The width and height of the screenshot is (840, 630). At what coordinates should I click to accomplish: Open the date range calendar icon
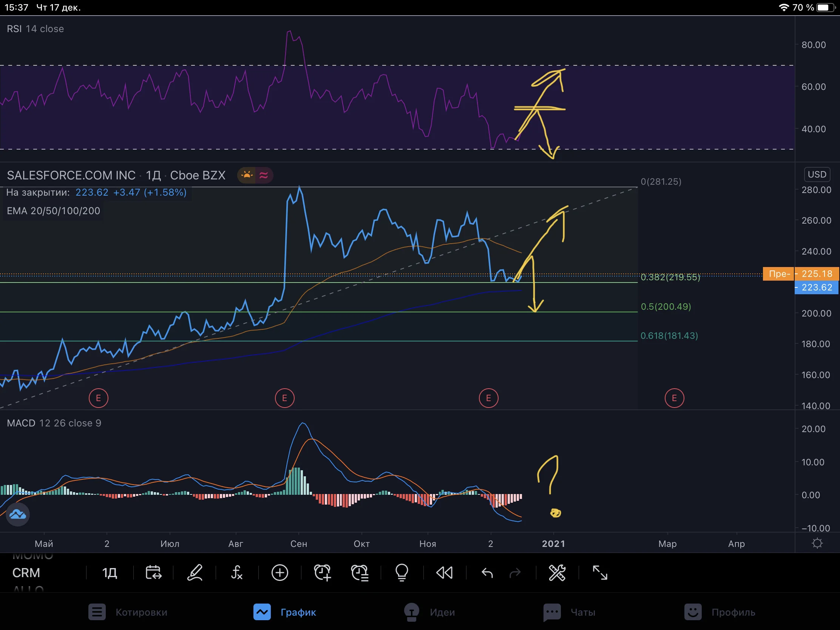pos(153,573)
